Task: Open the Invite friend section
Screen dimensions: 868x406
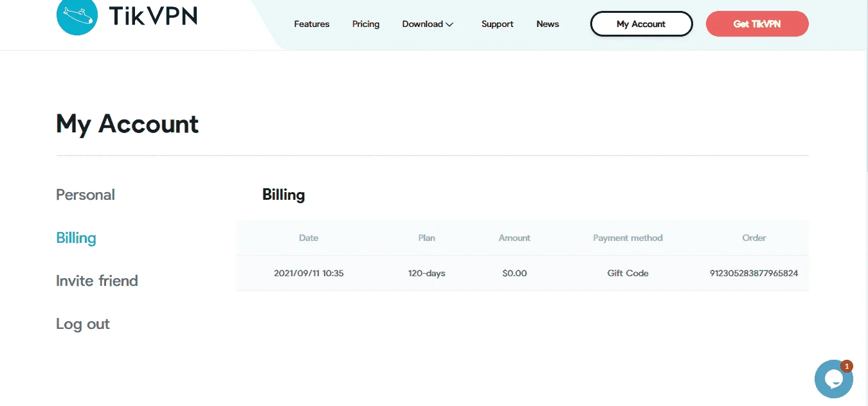Action: point(97,281)
